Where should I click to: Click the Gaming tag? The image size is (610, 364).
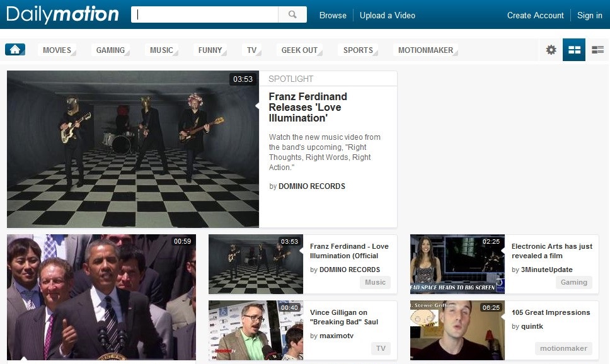point(574,282)
